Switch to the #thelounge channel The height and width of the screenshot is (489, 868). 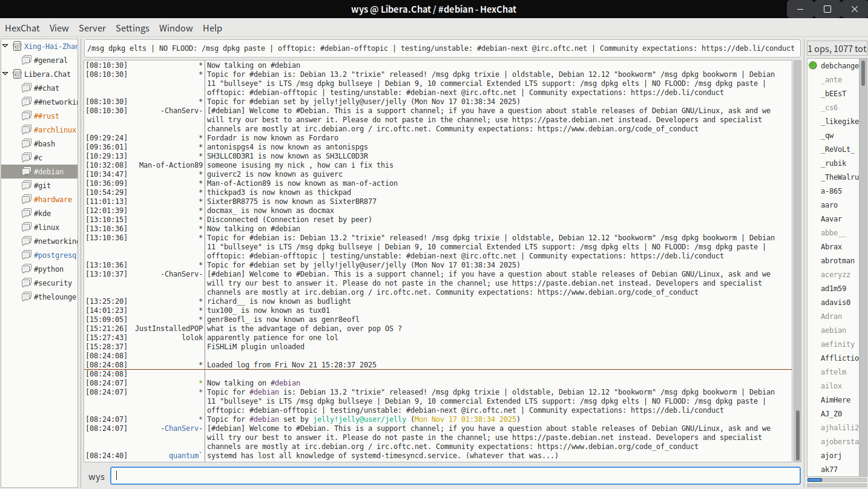(55, 297)
